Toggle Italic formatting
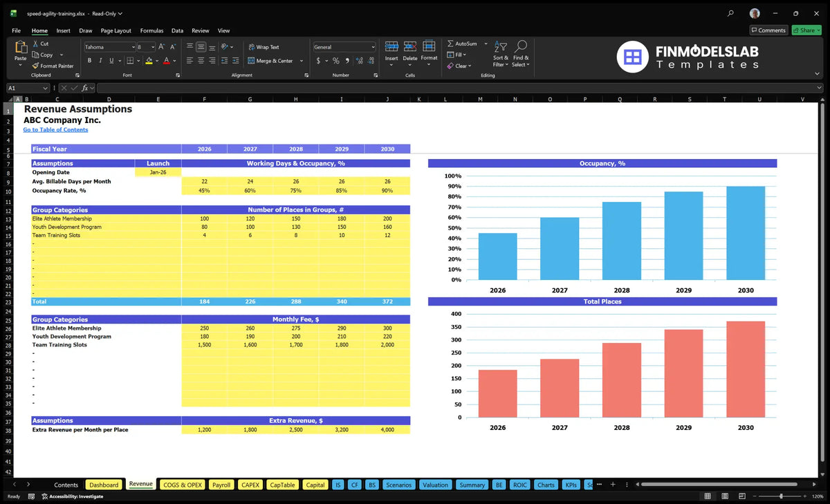 click(100, 61)
